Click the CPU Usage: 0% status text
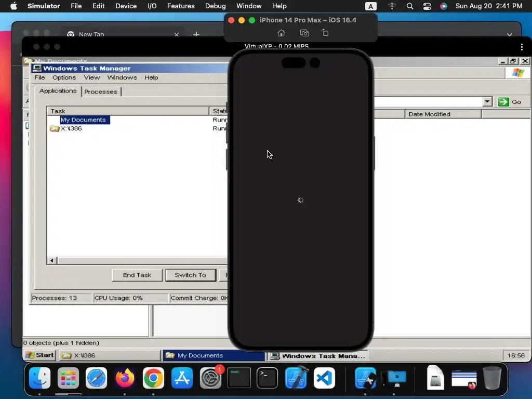The image size is (532, 399). click(x=118, y=298)
